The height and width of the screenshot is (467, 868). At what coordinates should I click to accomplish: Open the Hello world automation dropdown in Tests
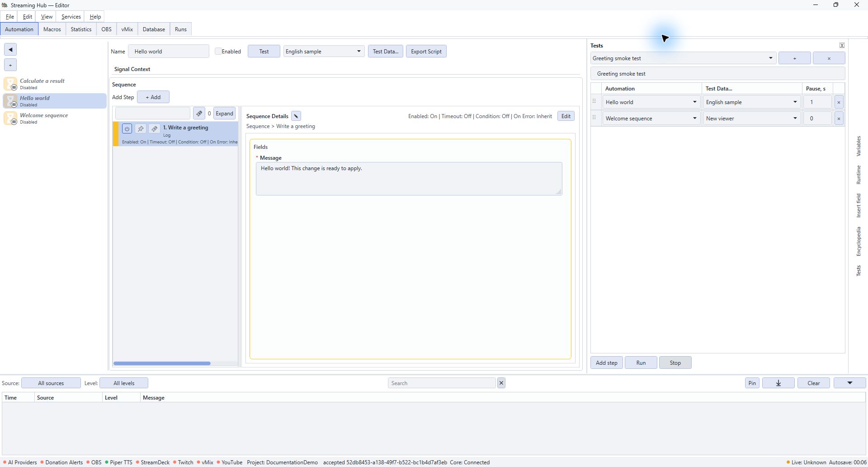[651, 102]
